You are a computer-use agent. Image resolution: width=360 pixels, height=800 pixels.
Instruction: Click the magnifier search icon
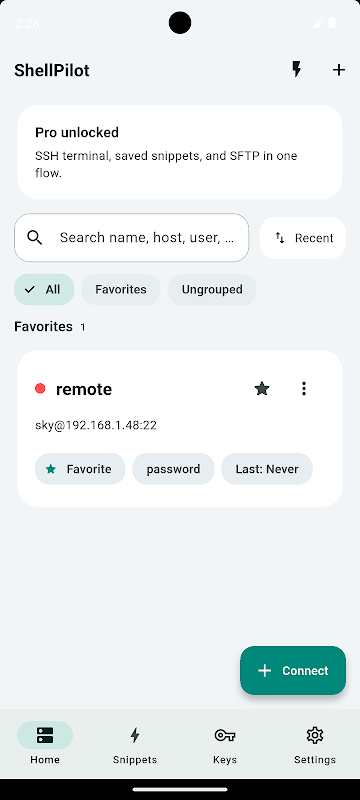(x=35, y=237)
